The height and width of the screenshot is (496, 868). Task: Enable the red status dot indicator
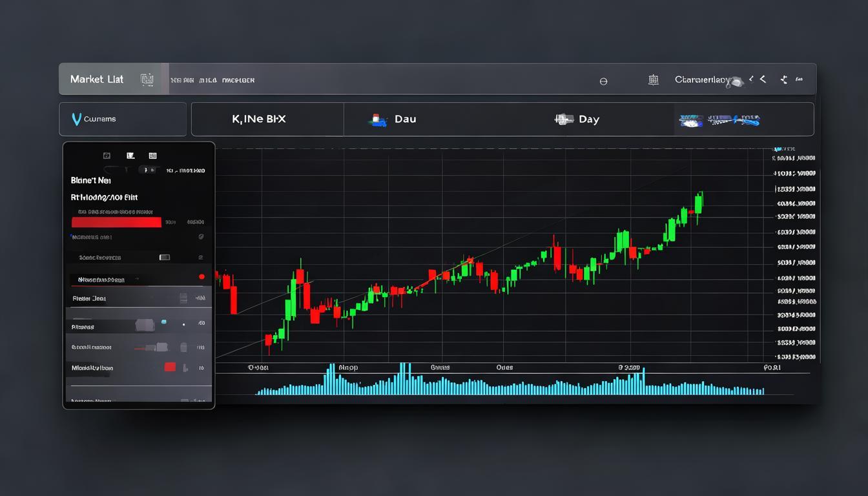[x=201, y=276]
